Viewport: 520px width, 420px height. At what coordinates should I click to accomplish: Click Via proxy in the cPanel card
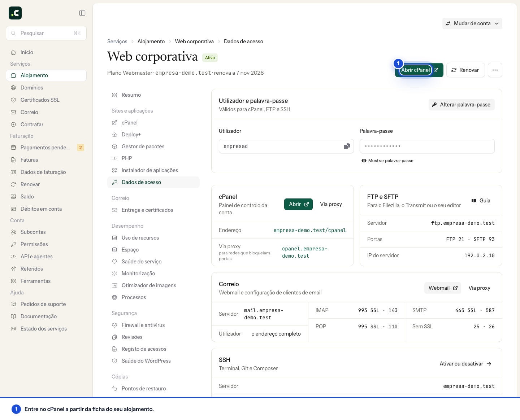[x=331, y=204]
